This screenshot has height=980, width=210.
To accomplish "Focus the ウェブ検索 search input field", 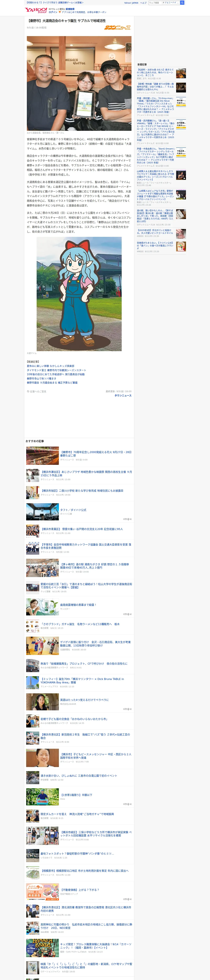I will pos(164,3).
